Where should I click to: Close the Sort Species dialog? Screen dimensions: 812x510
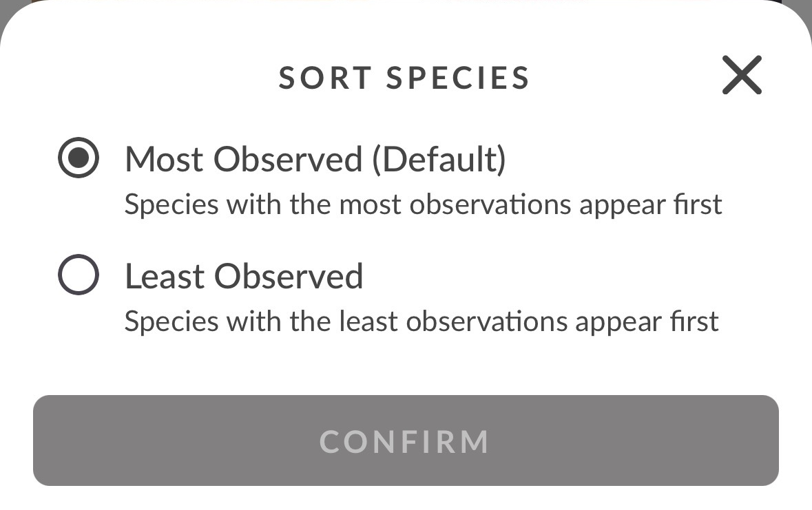(x=742, y=75)
